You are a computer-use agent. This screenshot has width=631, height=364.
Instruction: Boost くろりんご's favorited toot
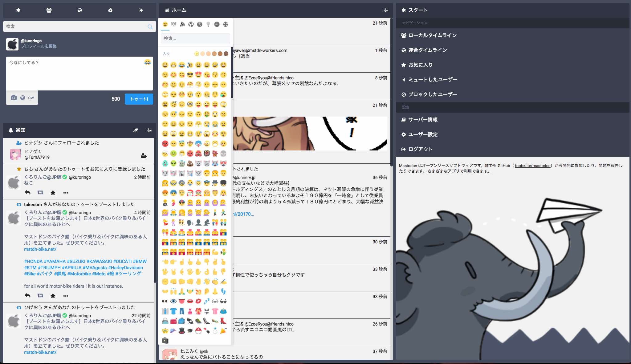tap(40, 193)
